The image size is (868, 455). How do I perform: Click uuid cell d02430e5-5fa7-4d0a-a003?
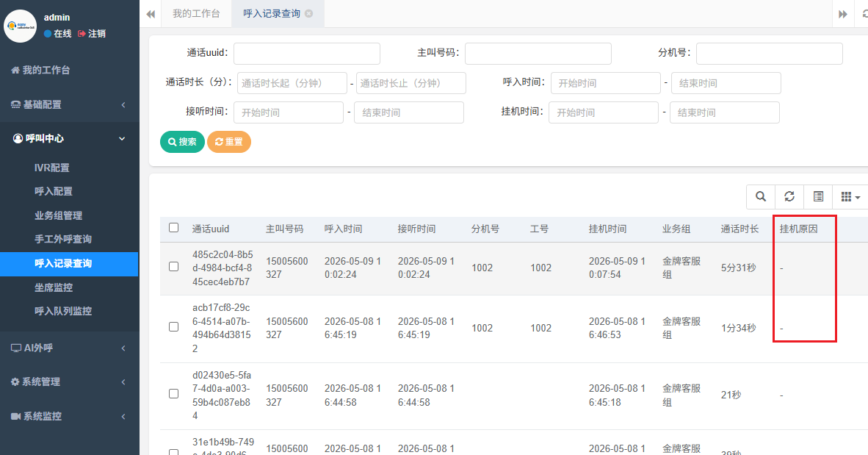pos(222,395)
